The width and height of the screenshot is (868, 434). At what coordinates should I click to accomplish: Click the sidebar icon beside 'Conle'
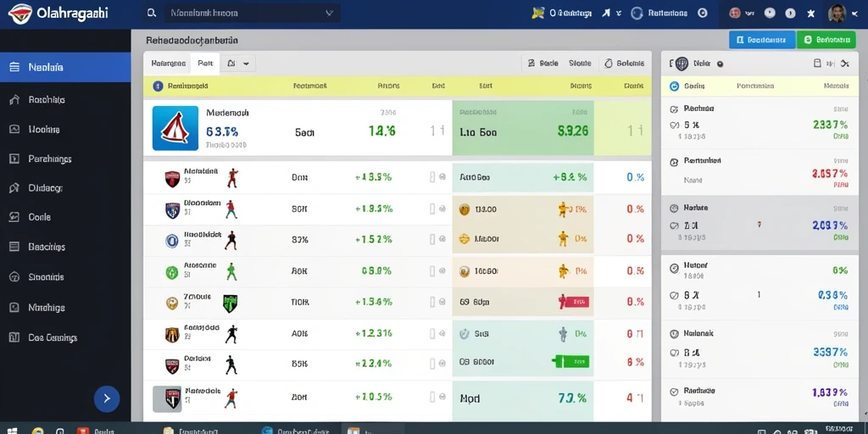pos(15,217)
